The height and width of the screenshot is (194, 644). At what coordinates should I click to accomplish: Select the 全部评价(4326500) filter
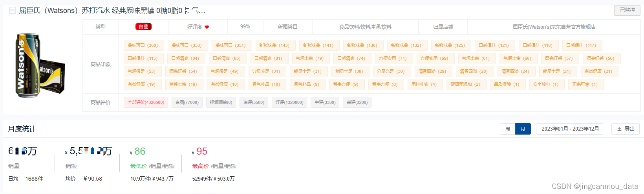coord(146,102)
